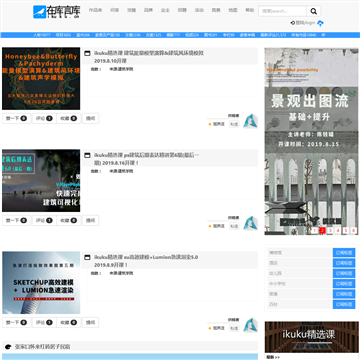This screenshot has height=360, width=360.
Task: Subscribe to the 石材 tag
Action: (x=344, y=304)
